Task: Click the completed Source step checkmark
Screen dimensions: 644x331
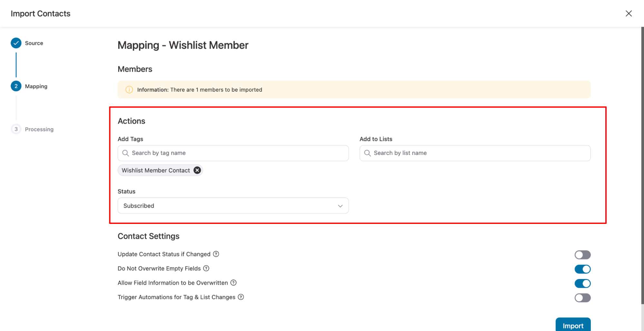Action: (x=16, y=43)
